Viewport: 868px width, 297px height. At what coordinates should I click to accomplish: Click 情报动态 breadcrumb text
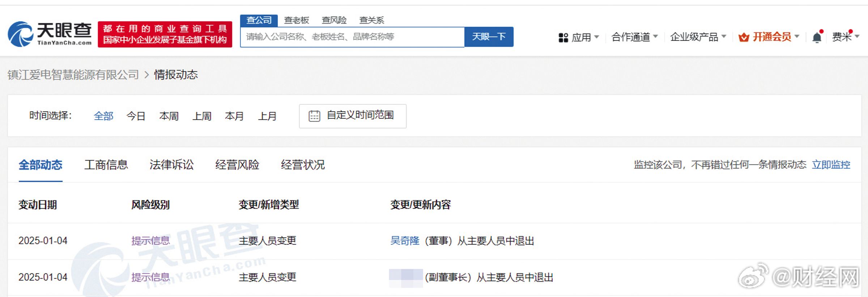(x=176, y=75)
